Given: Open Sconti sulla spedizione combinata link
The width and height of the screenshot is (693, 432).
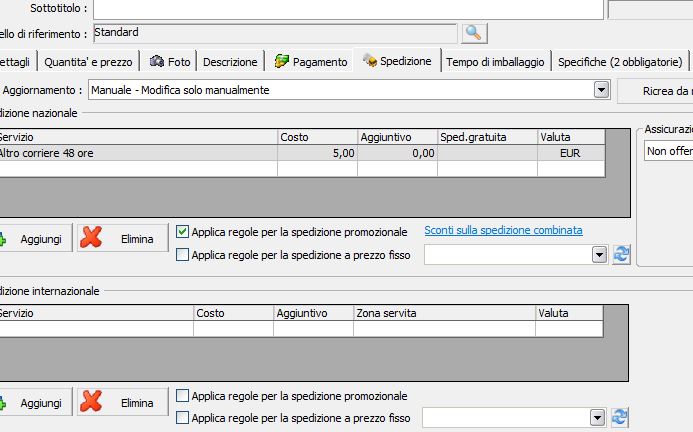Looking at the screenshot, I should [503, 230].
